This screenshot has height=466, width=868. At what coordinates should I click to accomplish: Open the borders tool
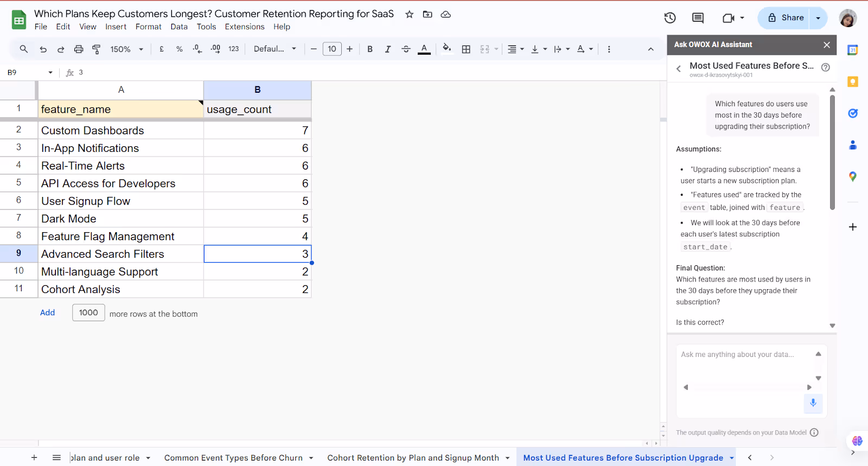coord(466,49)
